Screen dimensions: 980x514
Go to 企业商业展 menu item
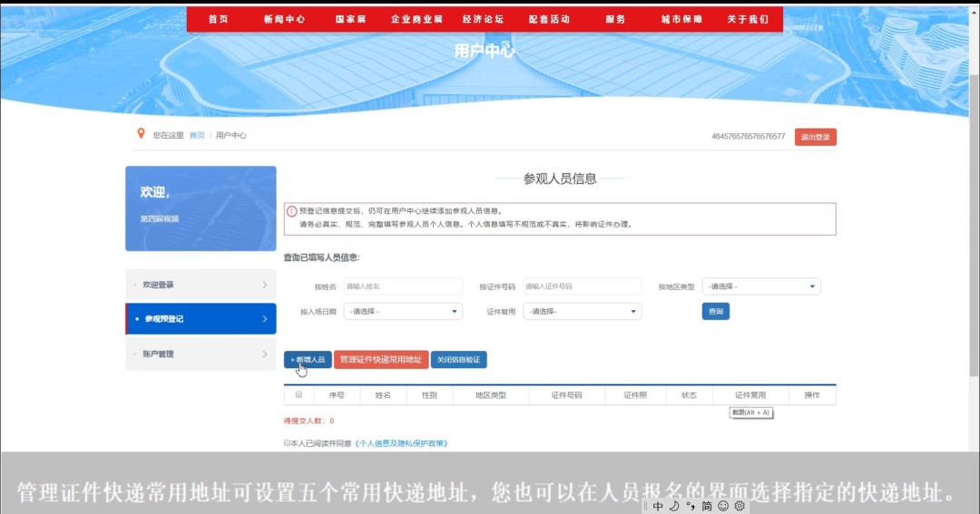416,19
